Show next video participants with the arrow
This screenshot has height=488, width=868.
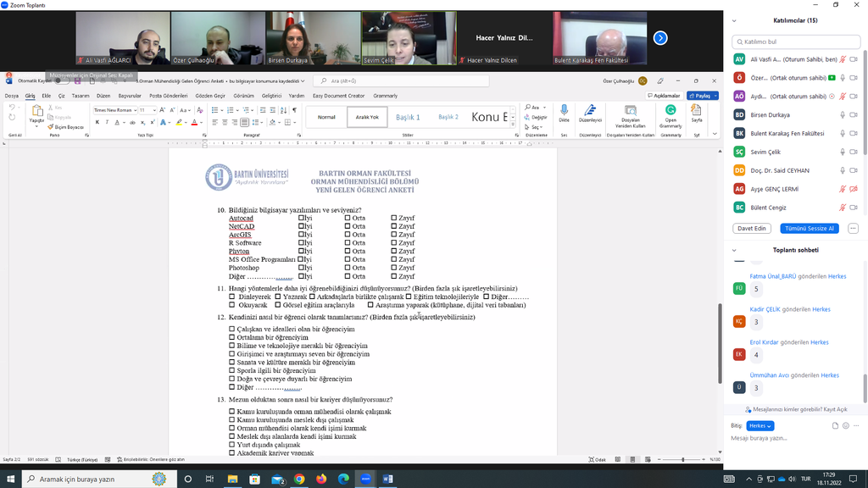pos(660,38)
